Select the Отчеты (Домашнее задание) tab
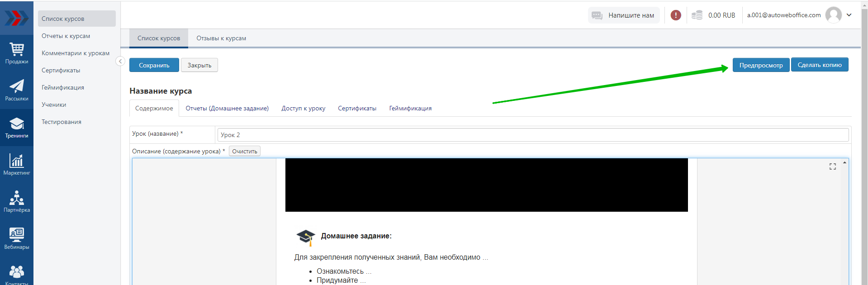 tap(227, 109)
